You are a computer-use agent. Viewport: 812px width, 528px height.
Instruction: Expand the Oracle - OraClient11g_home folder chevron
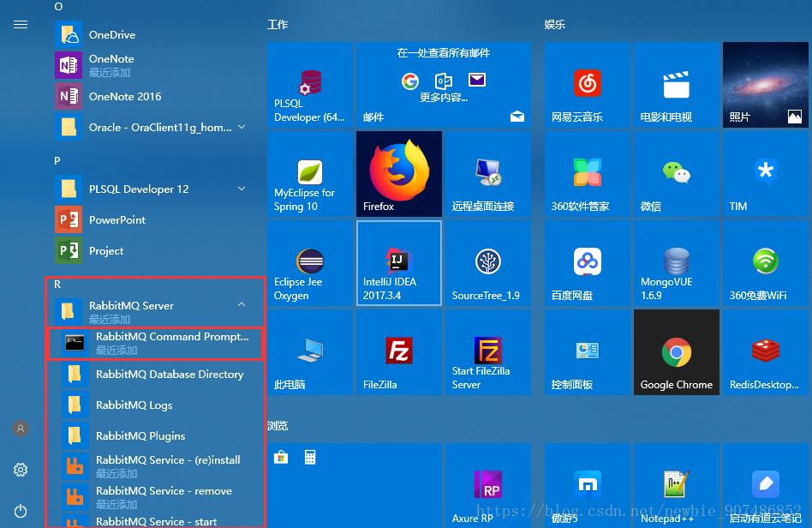(242, 127)
